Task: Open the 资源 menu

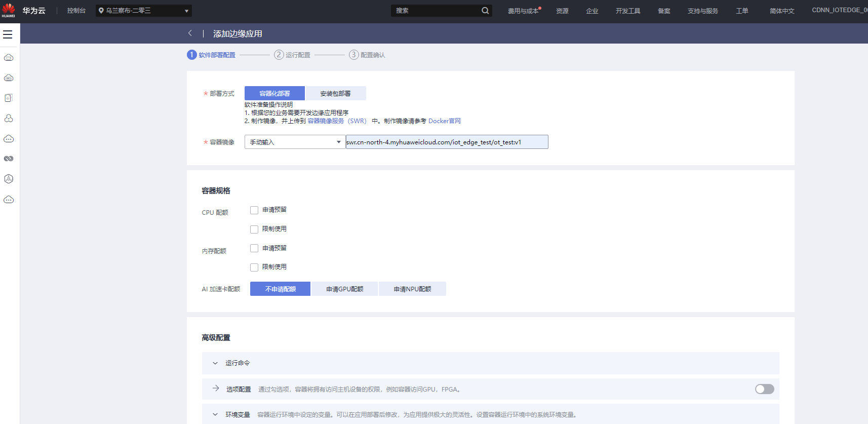Action: tap(562, 11)
